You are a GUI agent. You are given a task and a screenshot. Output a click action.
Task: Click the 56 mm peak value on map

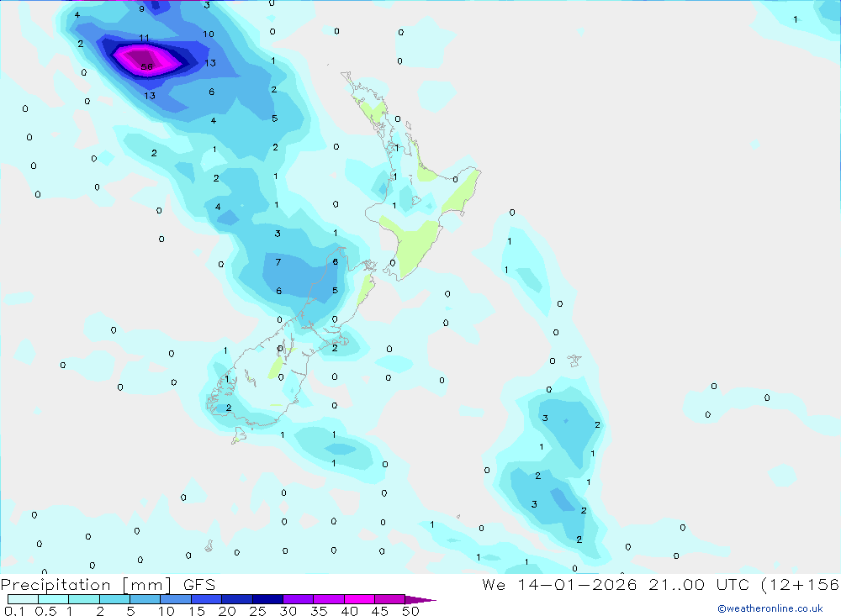tap(146, 67)
